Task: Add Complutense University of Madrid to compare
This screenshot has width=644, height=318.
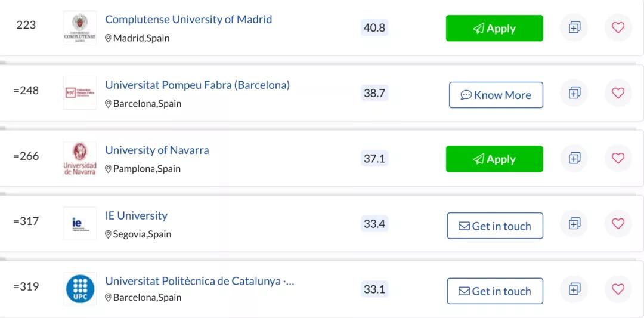Action: pyautogui.click(x=574, y=27)
